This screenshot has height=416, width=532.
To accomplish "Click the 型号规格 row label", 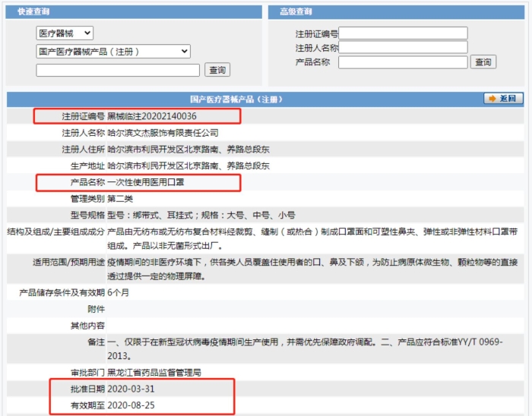I will click(x=87, y=215).
